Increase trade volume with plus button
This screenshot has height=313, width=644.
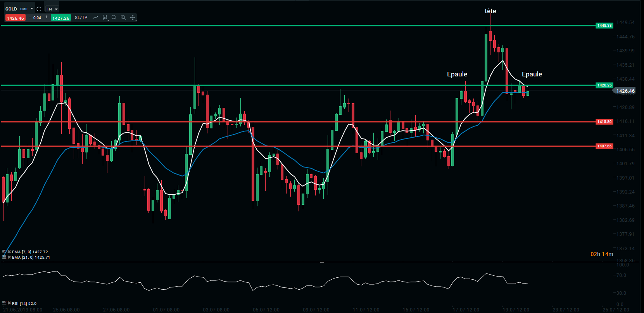(x=47, y=17)
